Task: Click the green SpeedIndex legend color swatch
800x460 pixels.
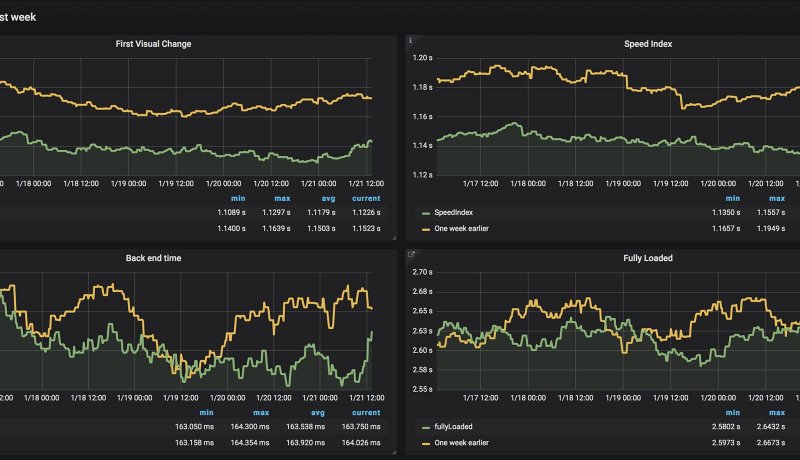Action: (426, 214)
